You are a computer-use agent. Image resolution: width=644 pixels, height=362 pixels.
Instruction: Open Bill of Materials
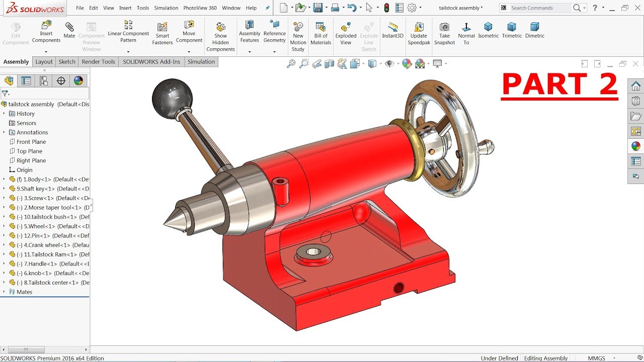coord(320,33)
